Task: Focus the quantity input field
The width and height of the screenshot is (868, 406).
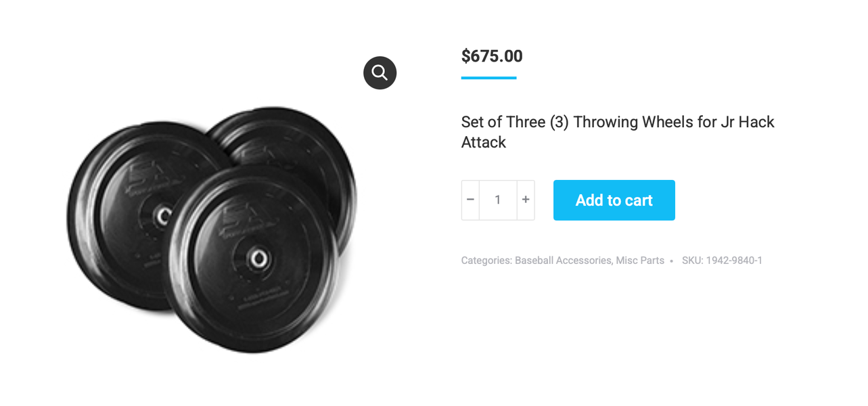Action: pos(498,200)
